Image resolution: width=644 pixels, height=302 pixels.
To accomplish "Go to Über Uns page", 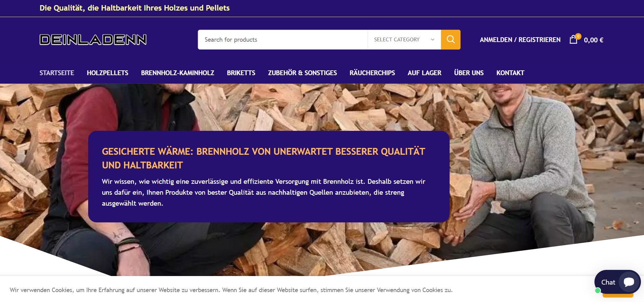I will pyautogui.click(x=469, y=73).
